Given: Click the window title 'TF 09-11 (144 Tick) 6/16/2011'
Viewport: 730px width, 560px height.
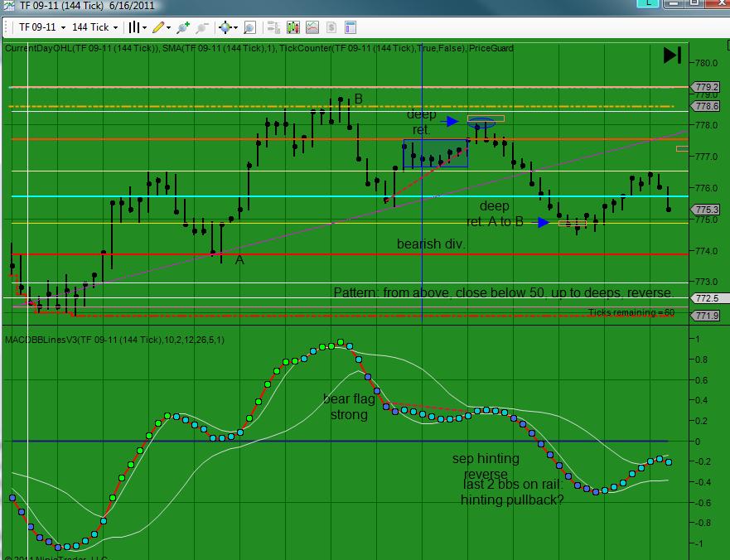Looking at the screenshot, I should point(87,6).
